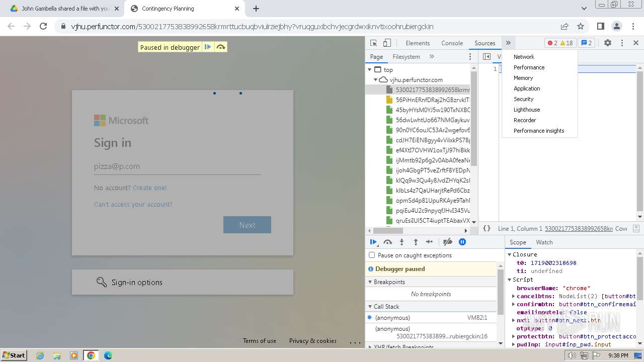Switch to Elements tab

pos(418,43)
